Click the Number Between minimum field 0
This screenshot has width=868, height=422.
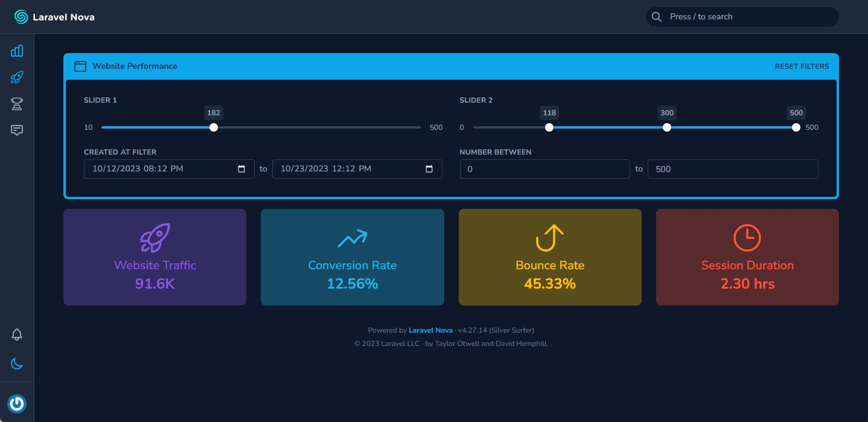(x=545, y=169)
